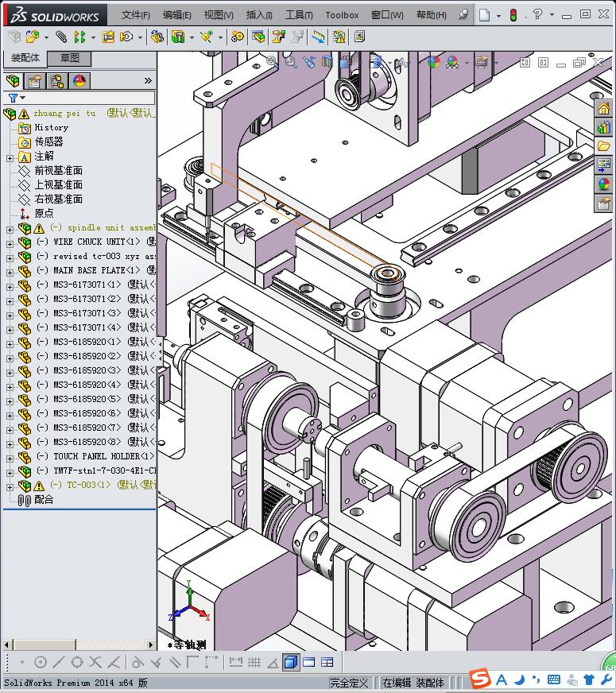616x693 pixels.
Task: Select the Linear Component Pattern tool
Action: 79,37
